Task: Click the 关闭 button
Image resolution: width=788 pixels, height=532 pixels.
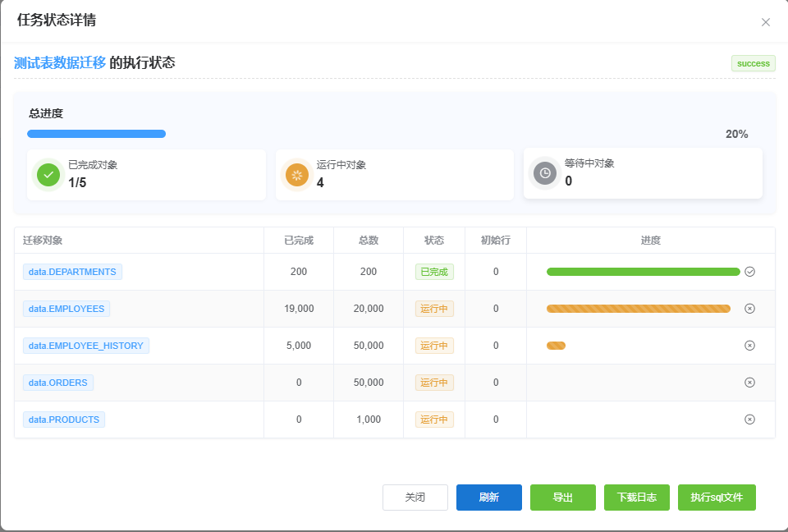Action: click(x=415, y=498)
